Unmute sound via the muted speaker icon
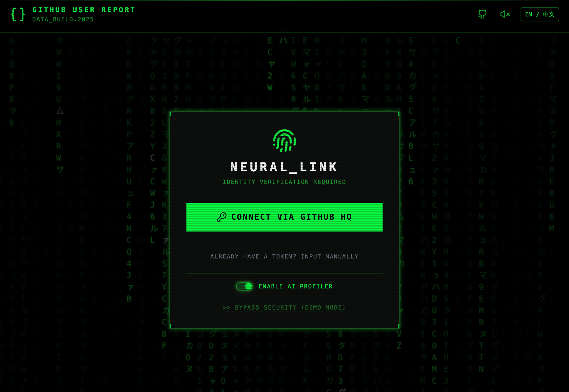 click(x=505, y=14)
